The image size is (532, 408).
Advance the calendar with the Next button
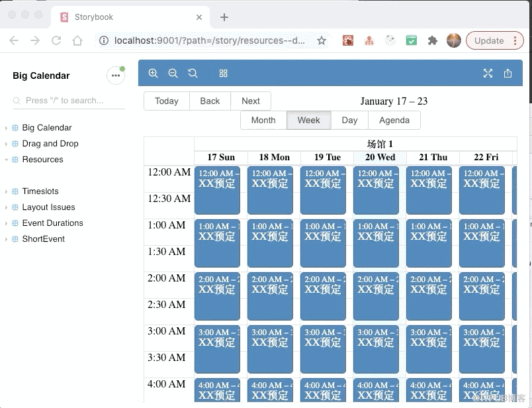coord(251,101)
